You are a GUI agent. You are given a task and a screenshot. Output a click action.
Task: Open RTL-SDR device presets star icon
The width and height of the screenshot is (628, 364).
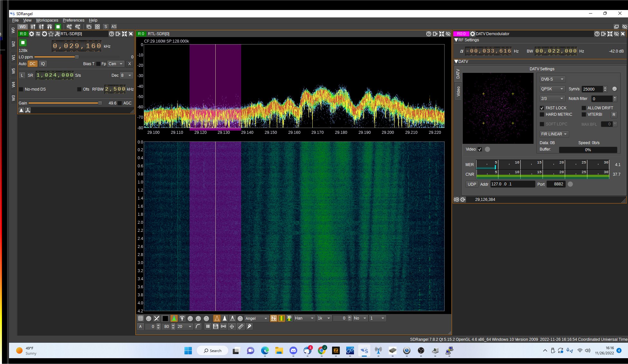pos(51,34)
